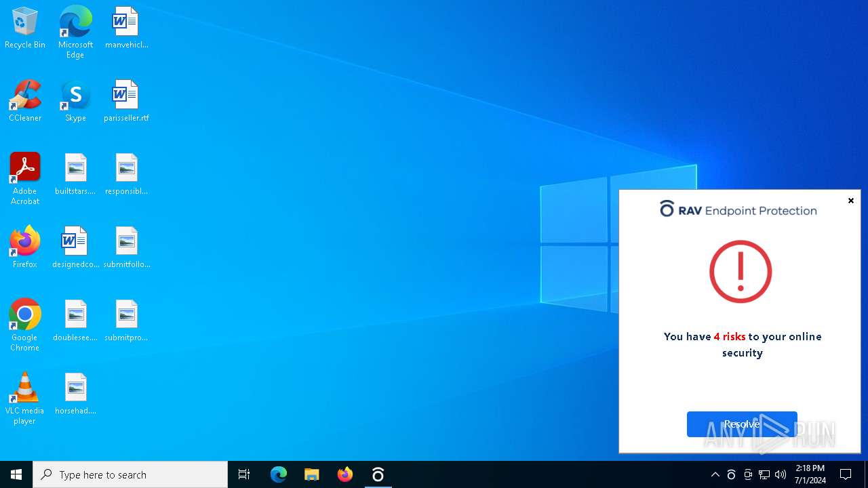868x488 pixels.
Task: Select the doublesee... image file
Action: [75, 321]
